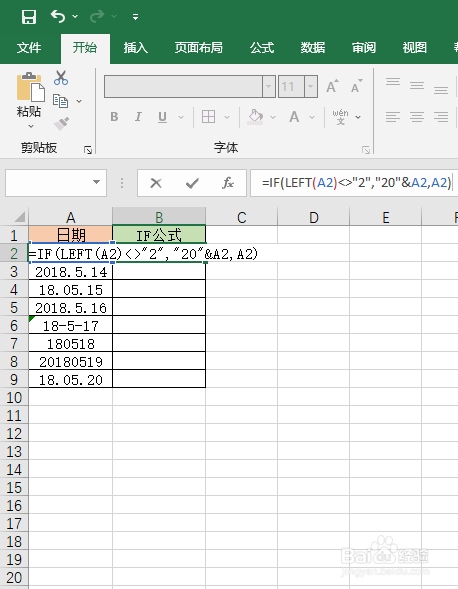Open the 视图 tab

(414, 48)
